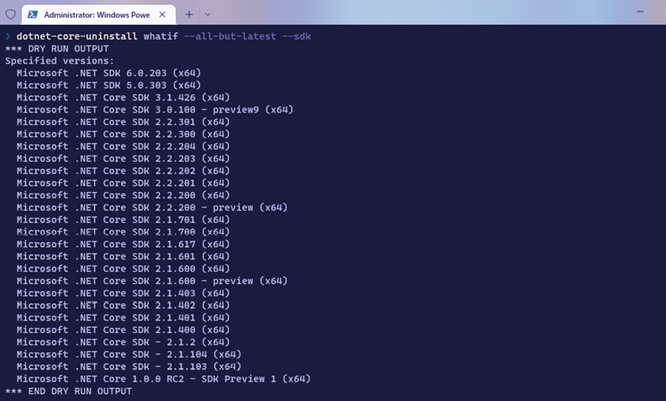This screenshot has height=401, width=666.
Task: Click the prompt arrow before dotnet-core-uninstall
Action: [x=8, y=37]
